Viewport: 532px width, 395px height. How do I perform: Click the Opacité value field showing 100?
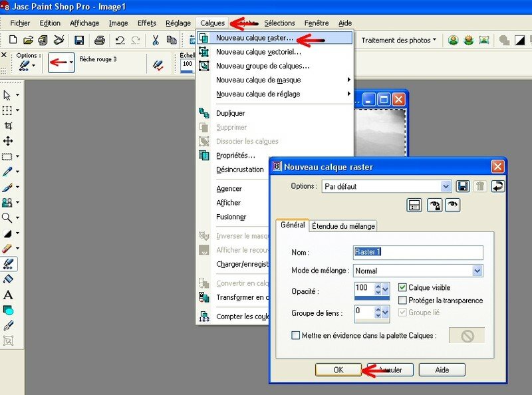(364, 288)
